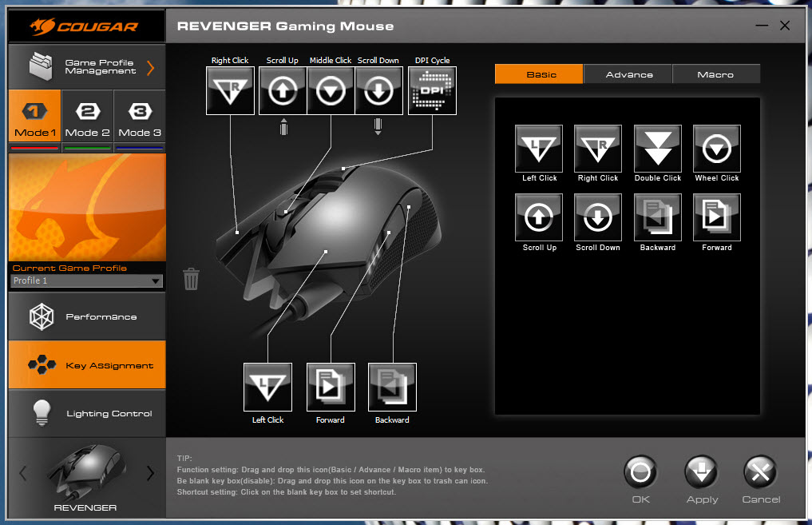The image size is (812, 525).
Task: Click the Cancel button
Action: [760, 472]
